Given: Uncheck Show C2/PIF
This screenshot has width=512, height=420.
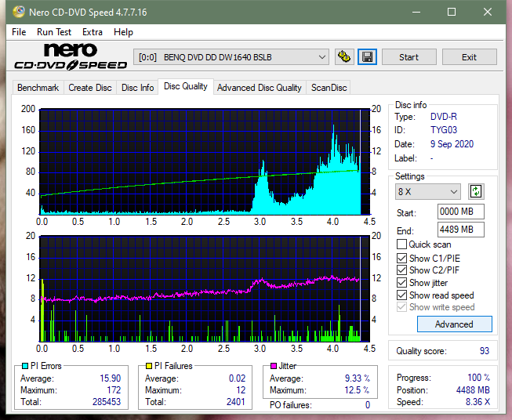Looking at the screenshot, I should pos(401,270).
